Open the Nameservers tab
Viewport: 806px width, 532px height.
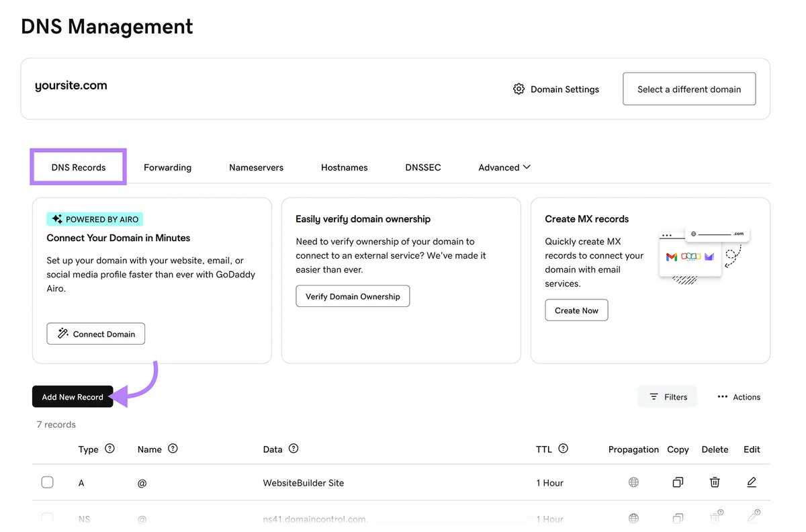[256, 167]
